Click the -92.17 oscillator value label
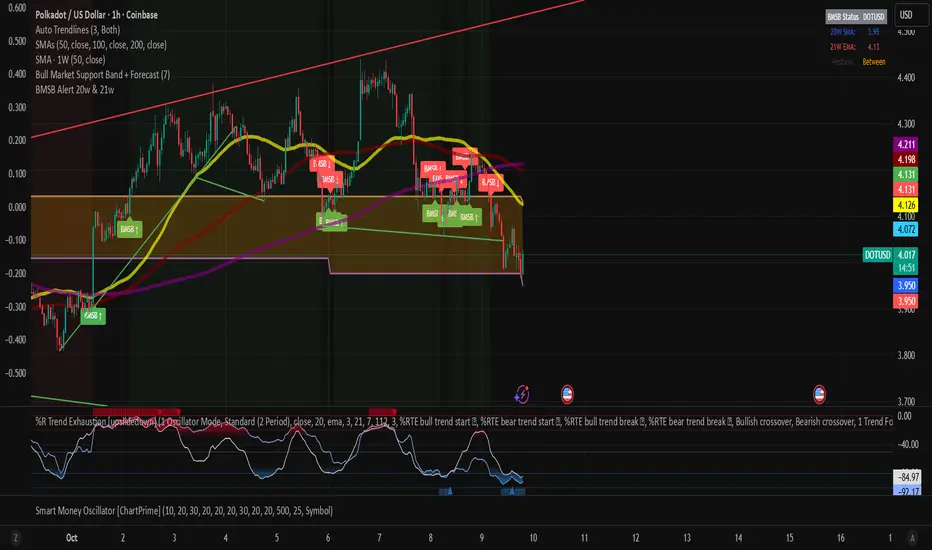 [908, 491]
